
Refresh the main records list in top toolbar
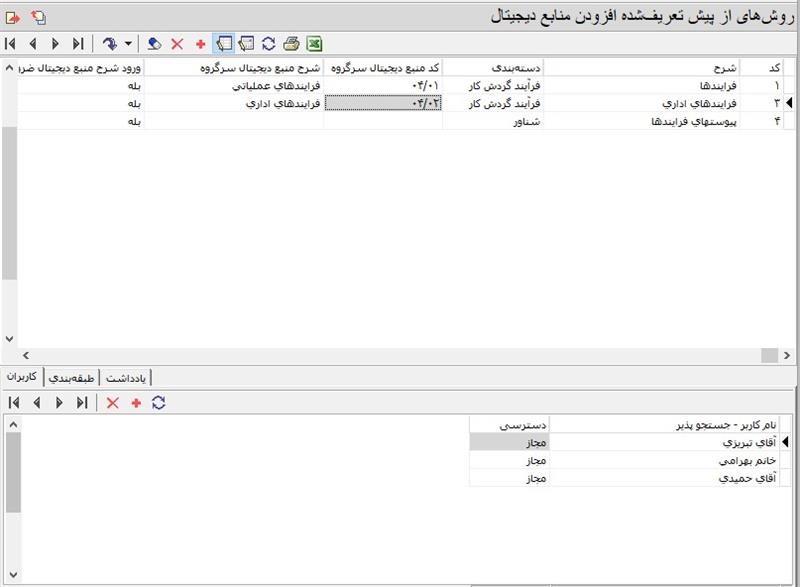point(268,43)
